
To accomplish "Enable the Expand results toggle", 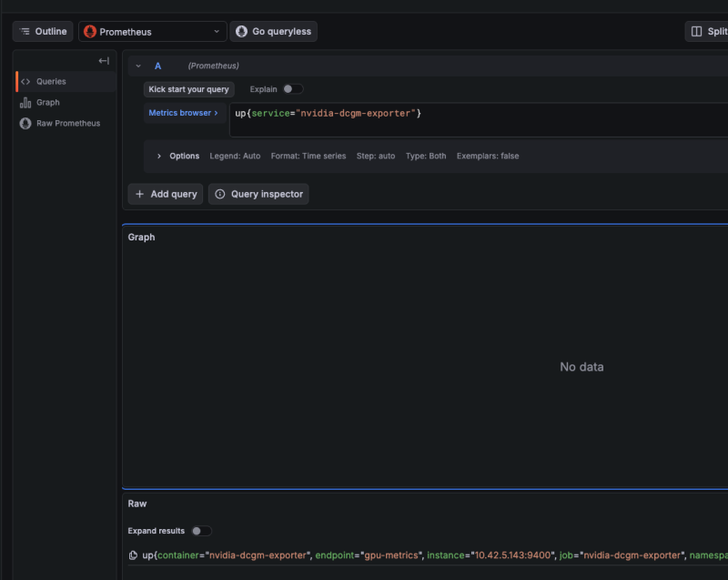I will [x=200, y=531].
